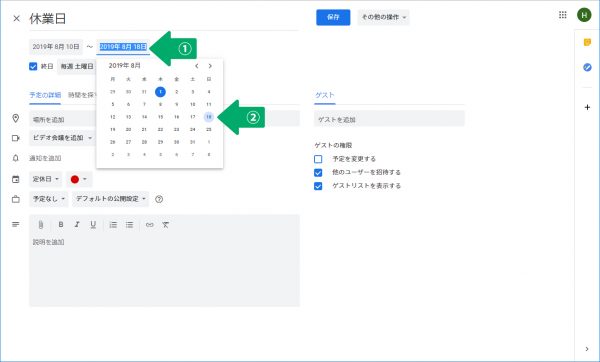Image resolution: width=600 pixels, height=362 pixels.
Task: Toggle italic formatting in description
Action: click(x=77, y=225)
